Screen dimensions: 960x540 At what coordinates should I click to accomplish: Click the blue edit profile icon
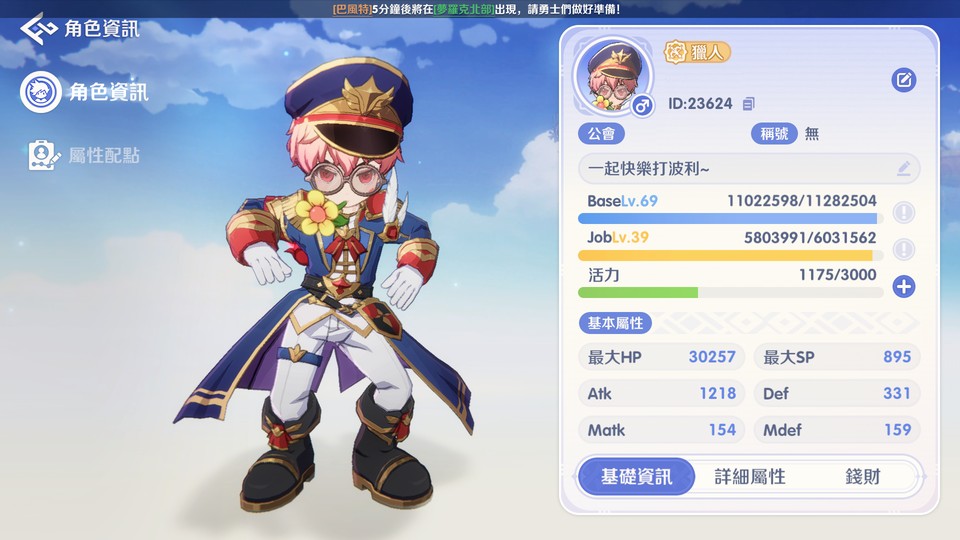[x=904, y=80]
